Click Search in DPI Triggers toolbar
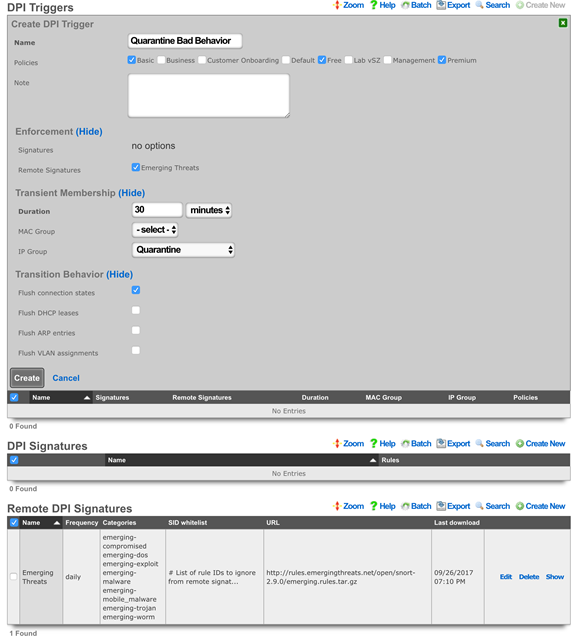This screenshot has height=641, width=585. (493, 5)
